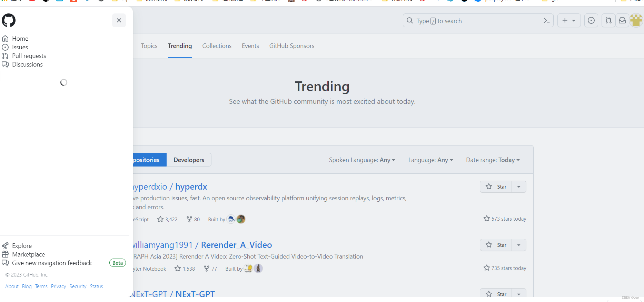The width and height of the screenshot is (644, 302).
Task: Click first Rerender_A_Video contributor avatar
Action: pyautogui.click(x=248, y=269)
